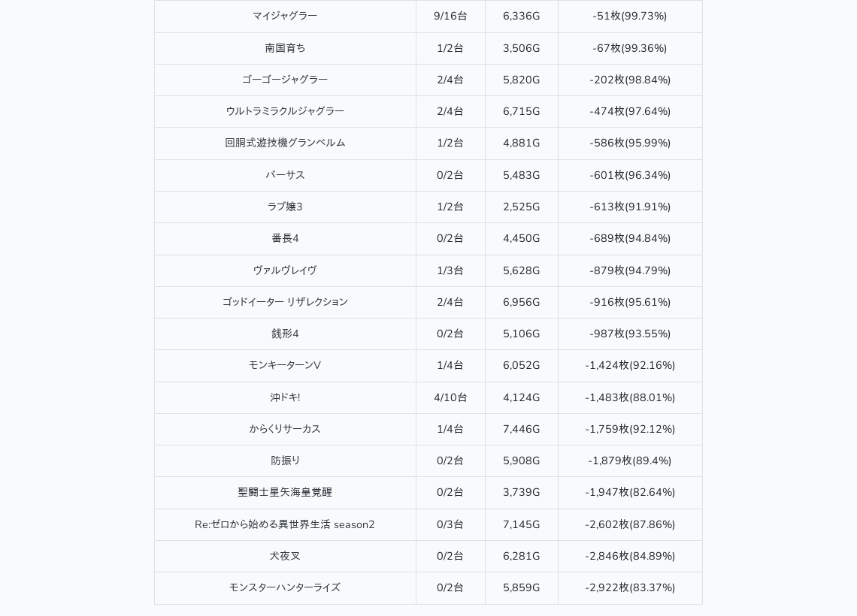
Task: Click the 9/16台 count cell
Action: click(450, 16)
